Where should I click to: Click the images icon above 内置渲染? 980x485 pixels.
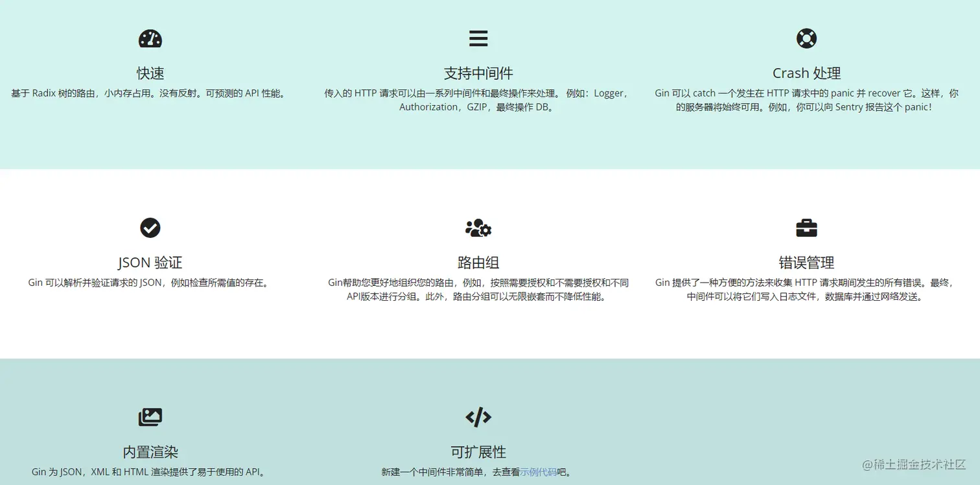pos(150,417)
